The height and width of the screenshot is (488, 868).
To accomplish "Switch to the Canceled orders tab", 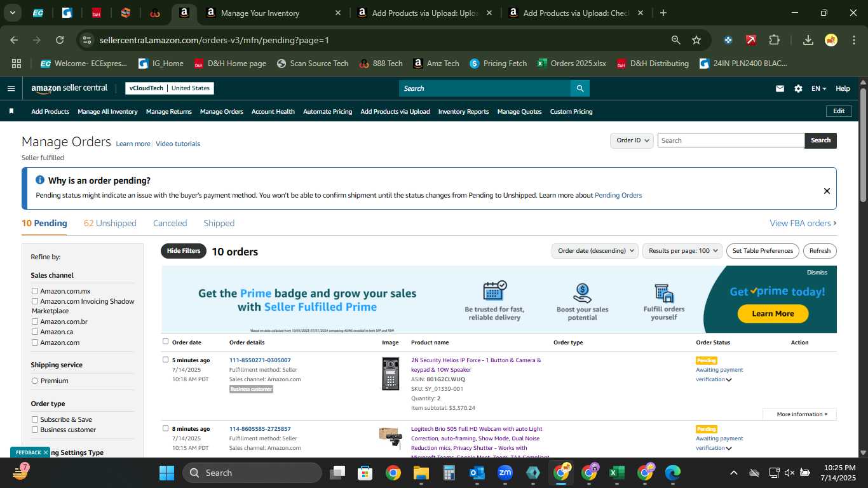I will (x=170, y=223).
